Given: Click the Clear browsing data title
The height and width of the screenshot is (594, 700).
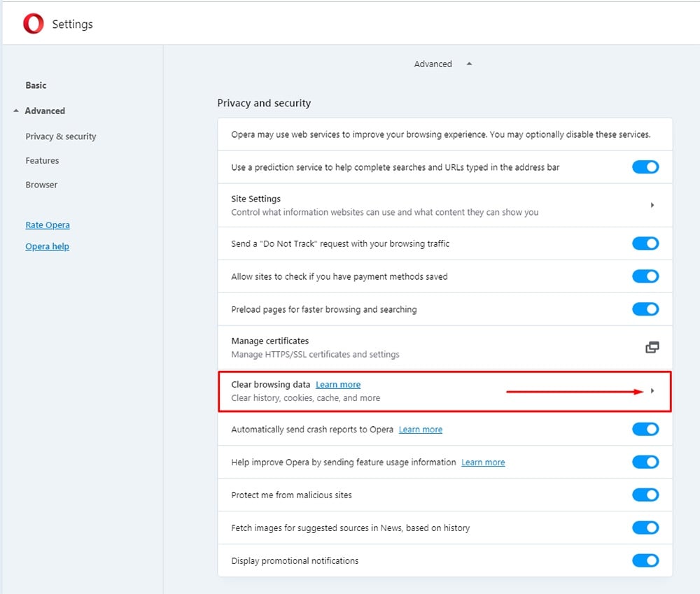Looking at the screenshot, I should pyautogui.click(x=270, y=385).
